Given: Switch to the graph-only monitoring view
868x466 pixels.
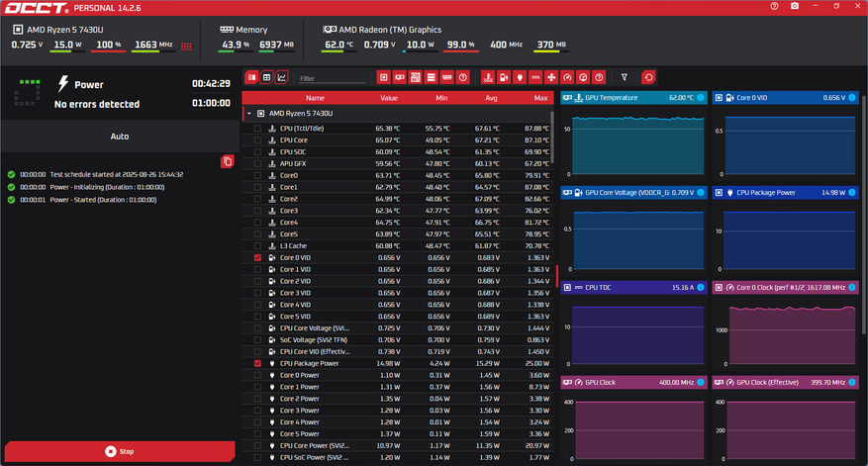Looking at the screenshot, I should 282,77.
